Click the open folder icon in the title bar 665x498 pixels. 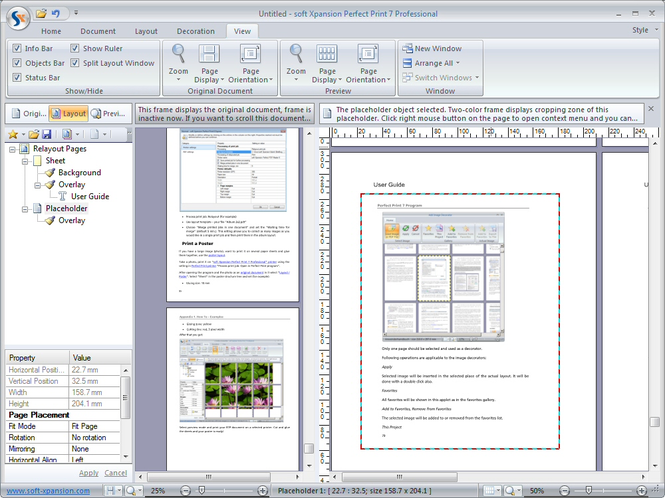41,13
